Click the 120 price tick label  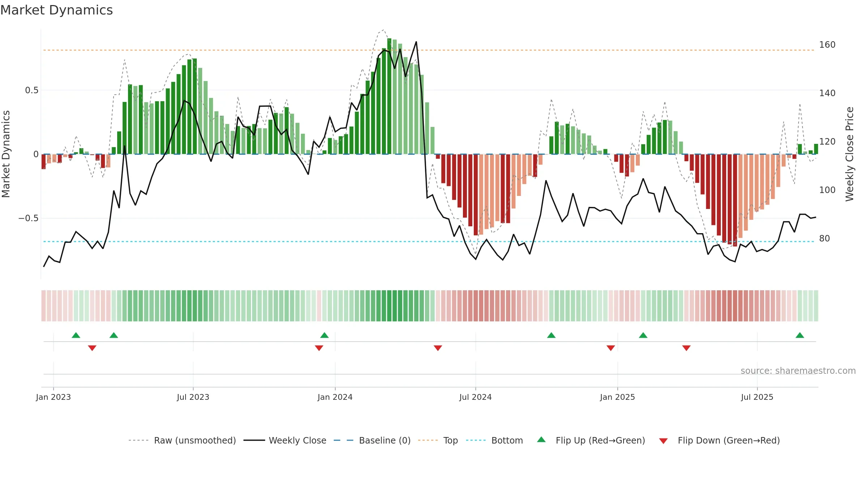[x=827, y=142]
